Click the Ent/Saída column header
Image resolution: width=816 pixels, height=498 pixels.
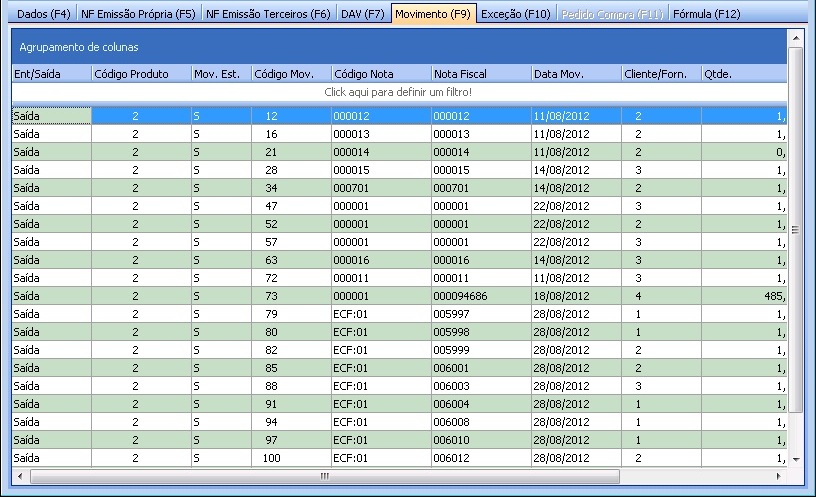point(50,74)
